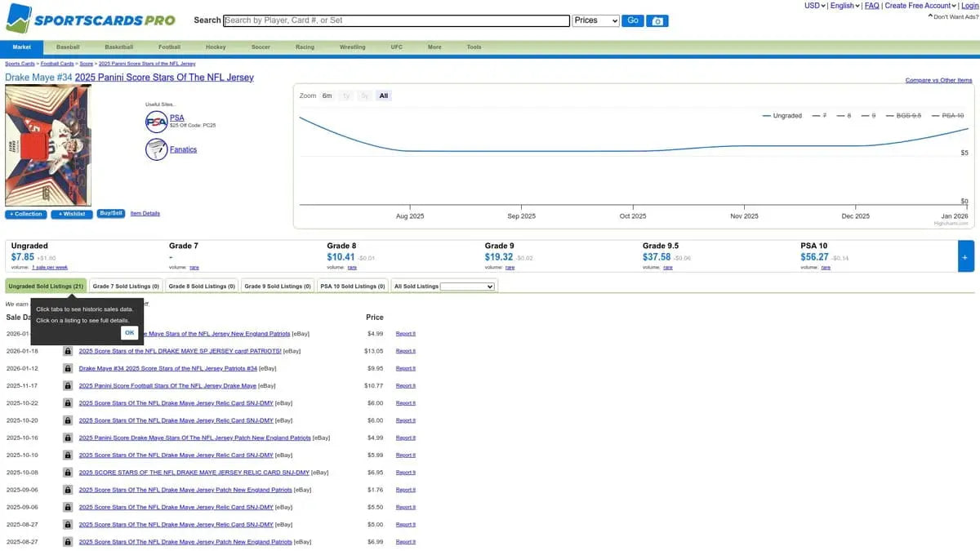This screenshot has width=980, height=551.
Task: Open Compare vs Other Items link
Action: pyautogui.click(x=939, y=80)
